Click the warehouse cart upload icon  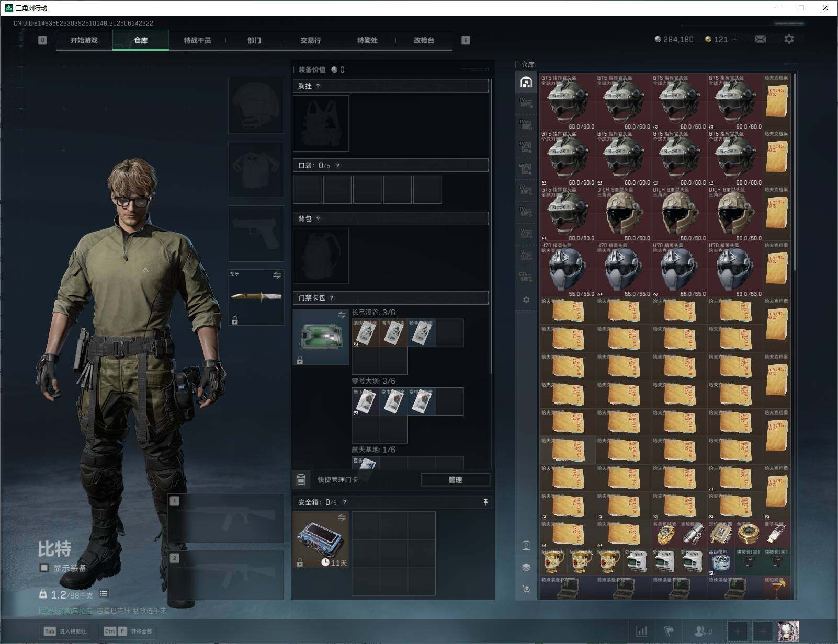tap(526, 589)
